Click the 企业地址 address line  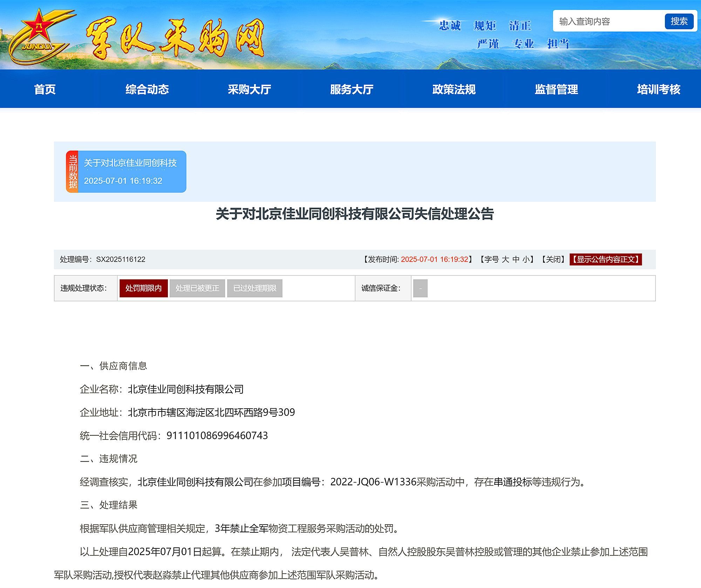coord(187,412)
